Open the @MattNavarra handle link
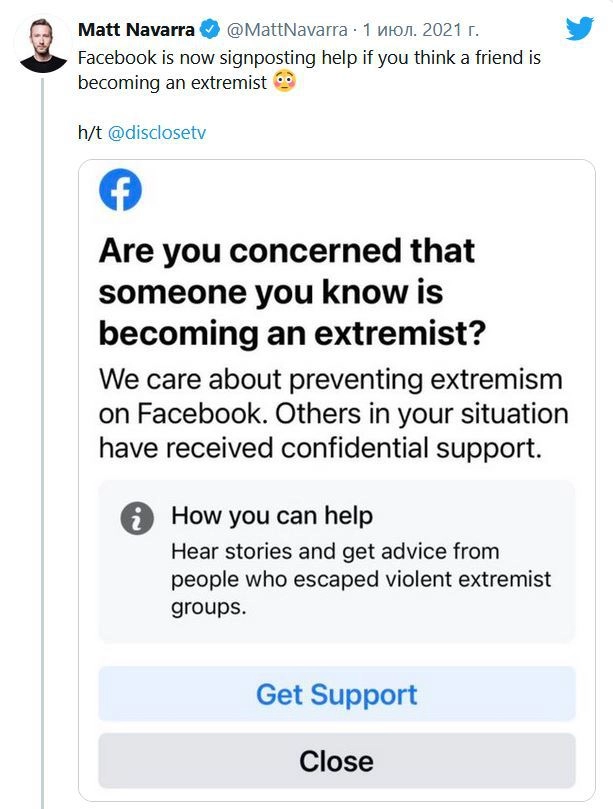 pos(276,30)
